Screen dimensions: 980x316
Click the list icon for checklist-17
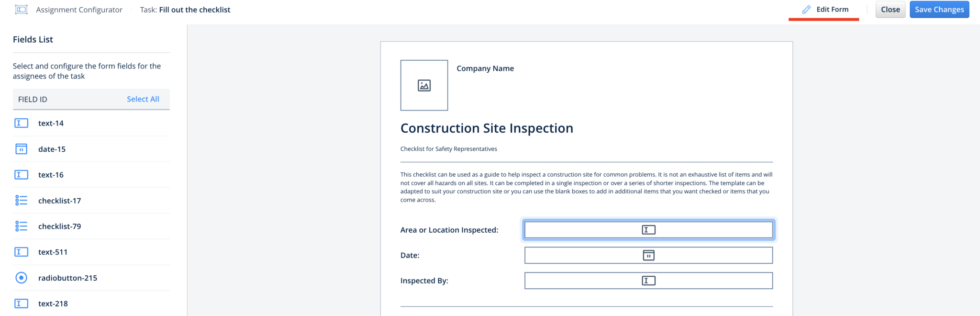pos(21,201)
